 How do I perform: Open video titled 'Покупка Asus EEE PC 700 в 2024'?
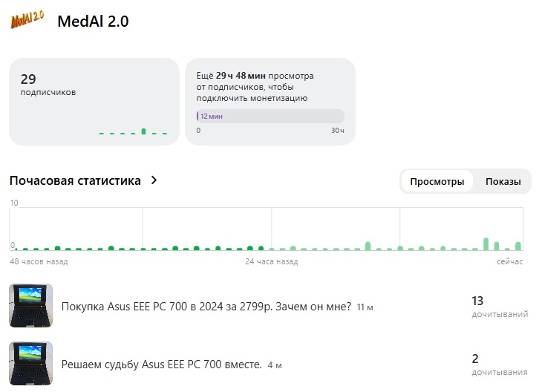pos(206,306)
